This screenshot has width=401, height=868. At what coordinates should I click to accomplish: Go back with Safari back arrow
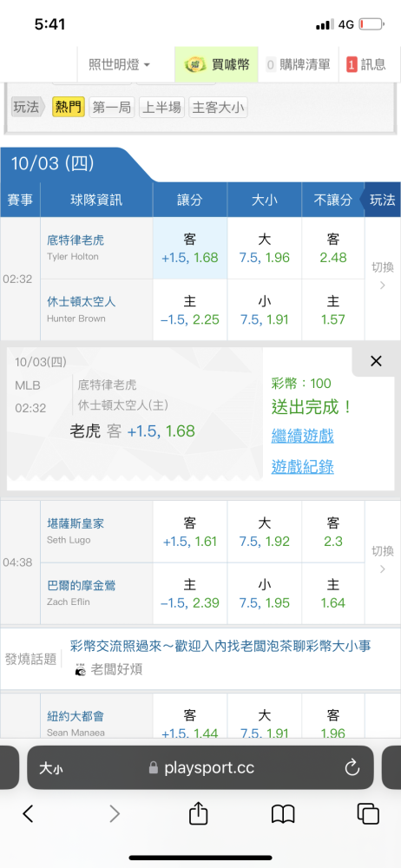(x=29, y=813)
